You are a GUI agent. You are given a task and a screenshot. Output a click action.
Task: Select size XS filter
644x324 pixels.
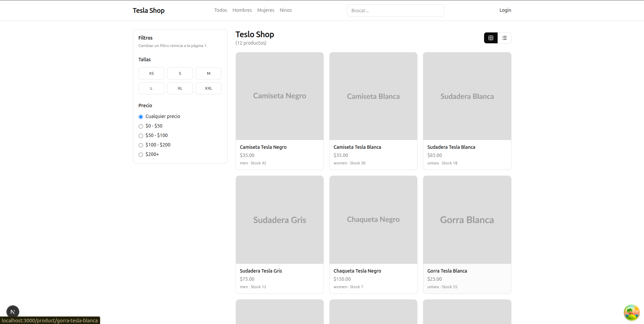pos(151,73)
